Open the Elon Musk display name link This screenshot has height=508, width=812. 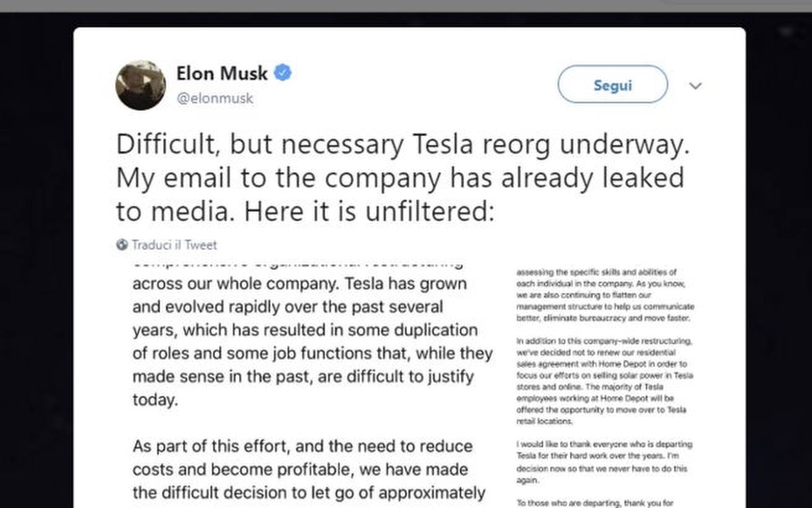click(x=222, y=72)
